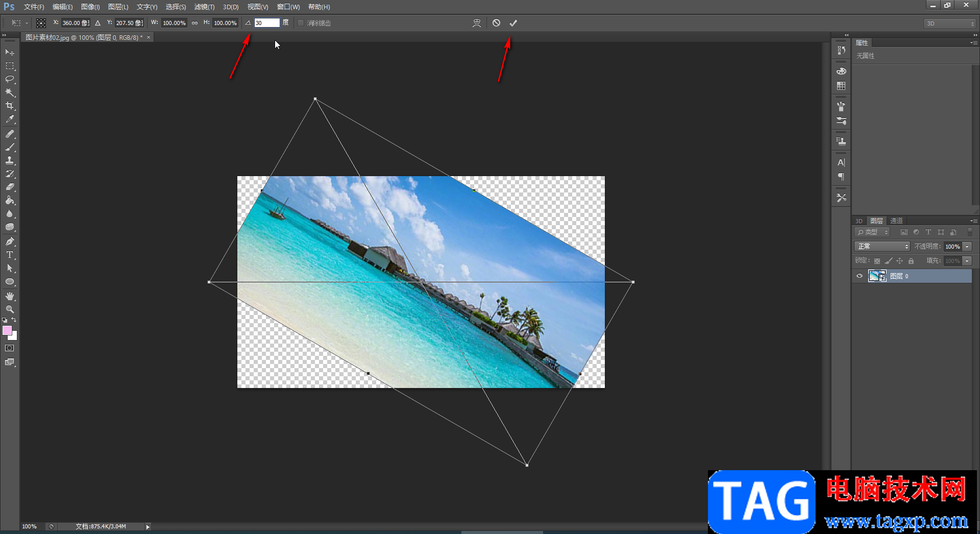
Task: Switch to the 通道 tab
Action: pos(896,221)
